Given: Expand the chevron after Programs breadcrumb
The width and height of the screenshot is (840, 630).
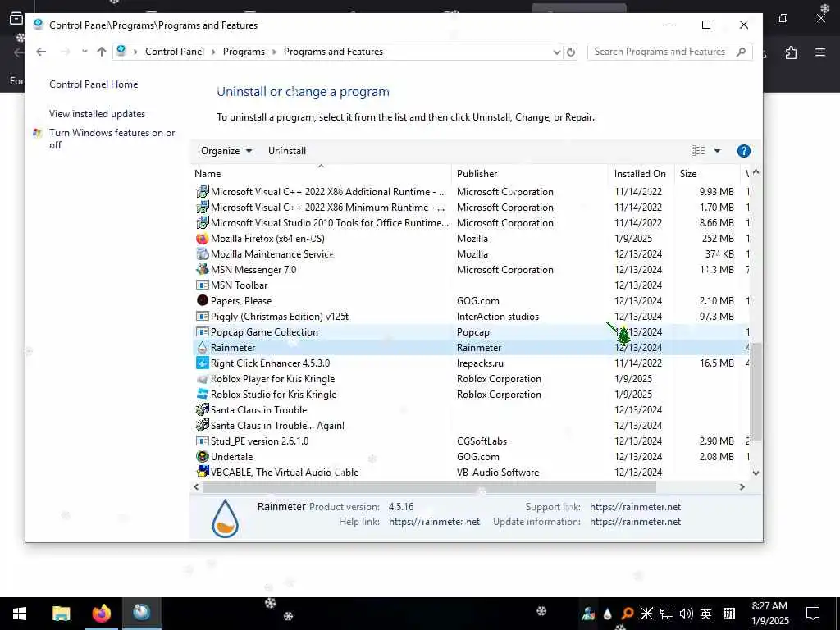Looking at the screenshot, I should click(274, 52).
